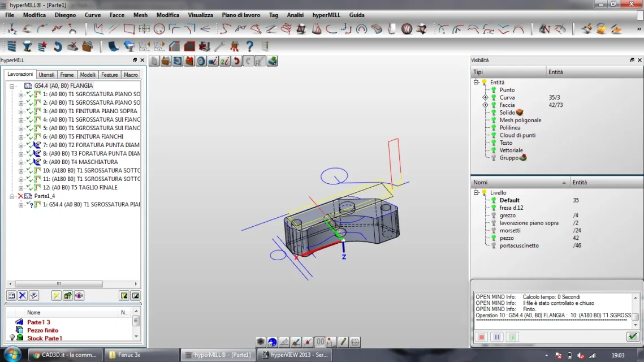Switch to the Macro tab

pos(131,75)
